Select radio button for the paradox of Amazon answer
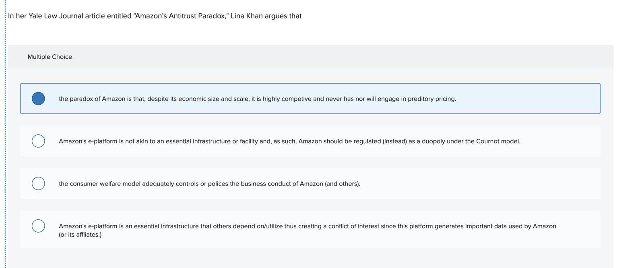The height and width of the screenshot is (268, 644). (x=38, y=99)
